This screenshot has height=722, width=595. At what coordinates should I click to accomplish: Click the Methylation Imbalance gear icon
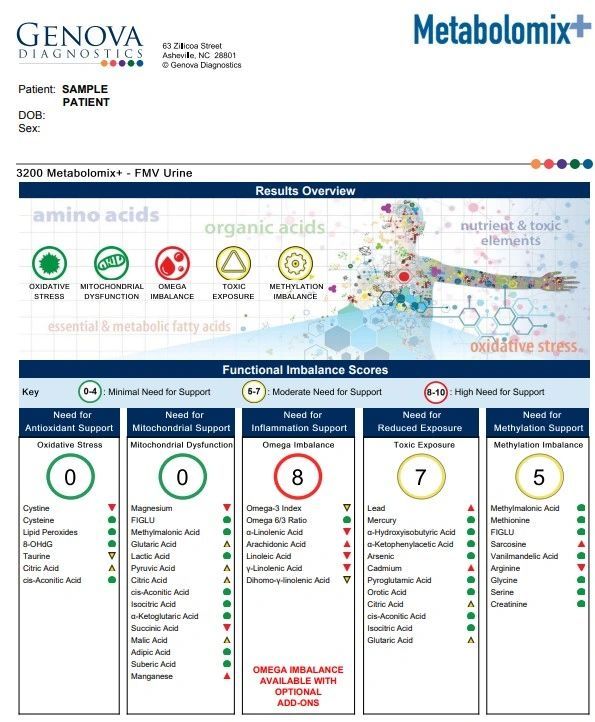click(295, 263)
